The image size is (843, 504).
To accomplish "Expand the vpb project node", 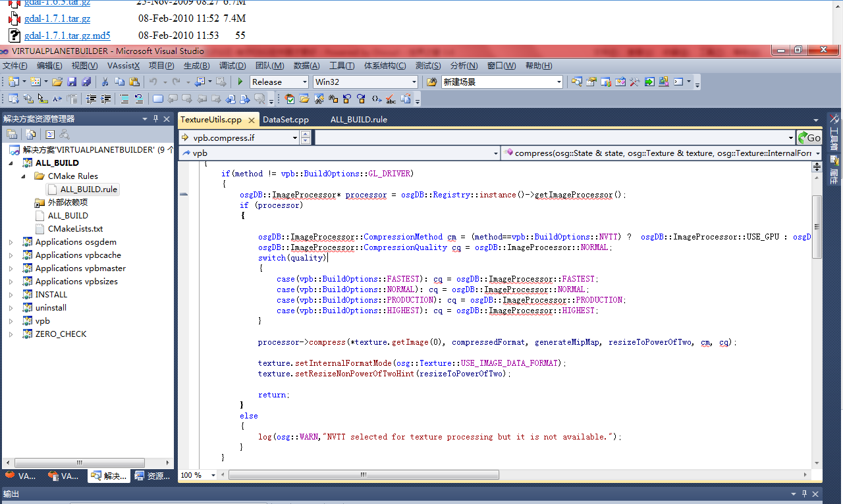I will [x=11, y=321].
